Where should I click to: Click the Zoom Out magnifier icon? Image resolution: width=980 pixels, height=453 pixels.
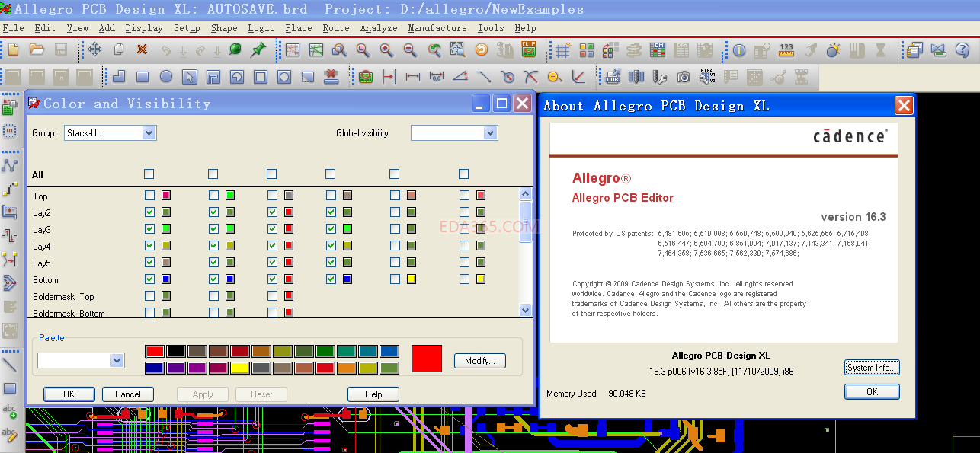[410, 50]
